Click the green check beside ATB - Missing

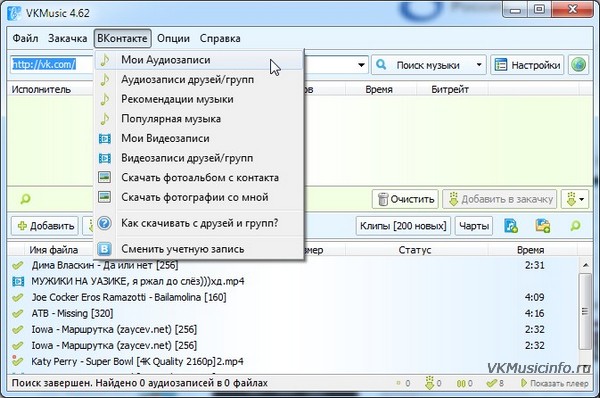coord(18,314)
